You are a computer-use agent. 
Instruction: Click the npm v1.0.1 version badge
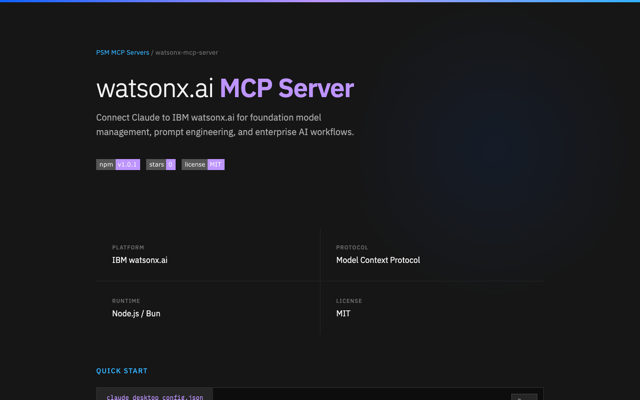pyautogui.click(x=118, y=164)
